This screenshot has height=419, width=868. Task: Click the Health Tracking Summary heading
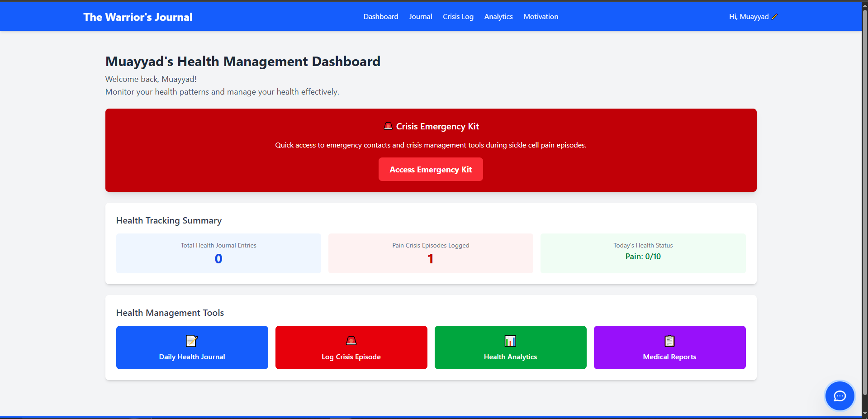(169, 220)
